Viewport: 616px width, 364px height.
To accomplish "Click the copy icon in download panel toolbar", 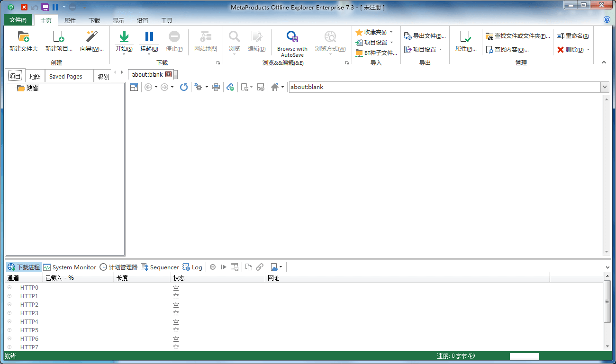I will [249, 267].
